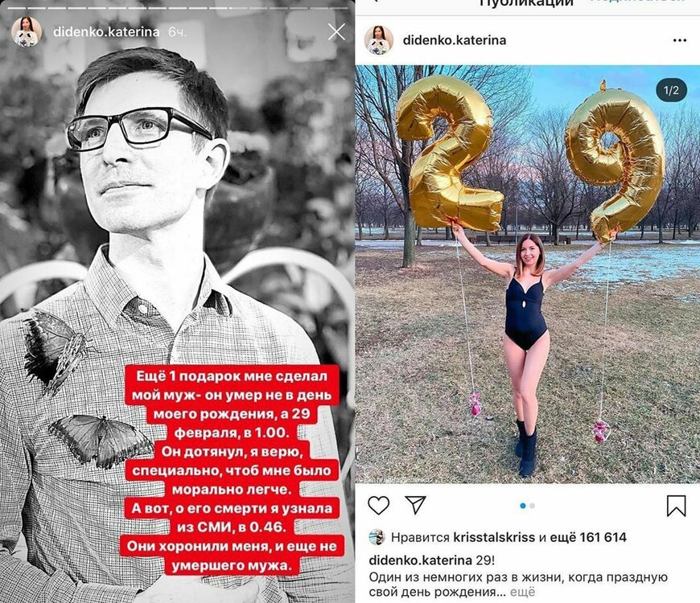Tap the red story text overlay
This screenshot has height=603, width=700.
(233, 470)
